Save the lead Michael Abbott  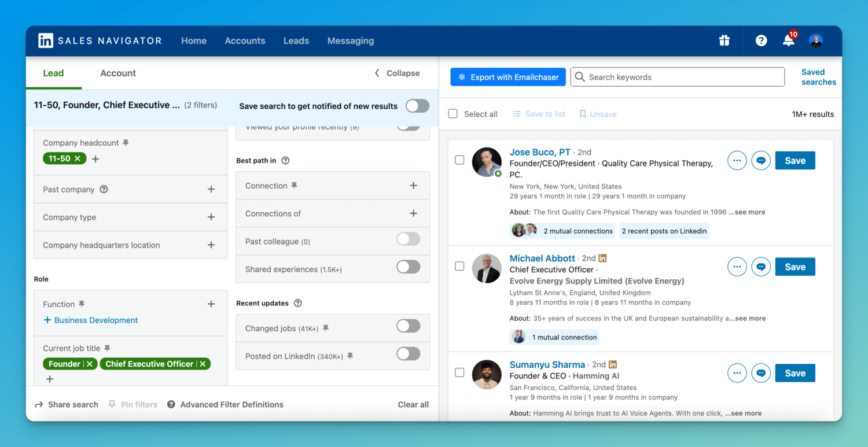point(795,267)
